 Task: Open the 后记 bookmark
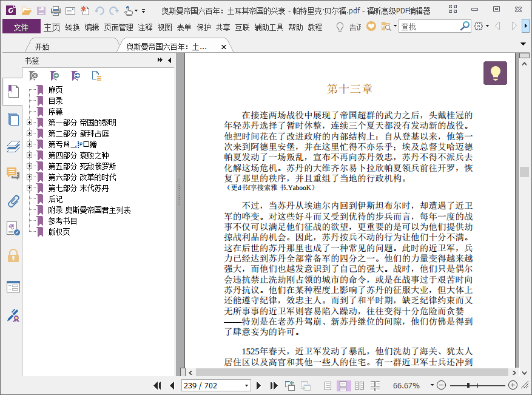[55, 199]
